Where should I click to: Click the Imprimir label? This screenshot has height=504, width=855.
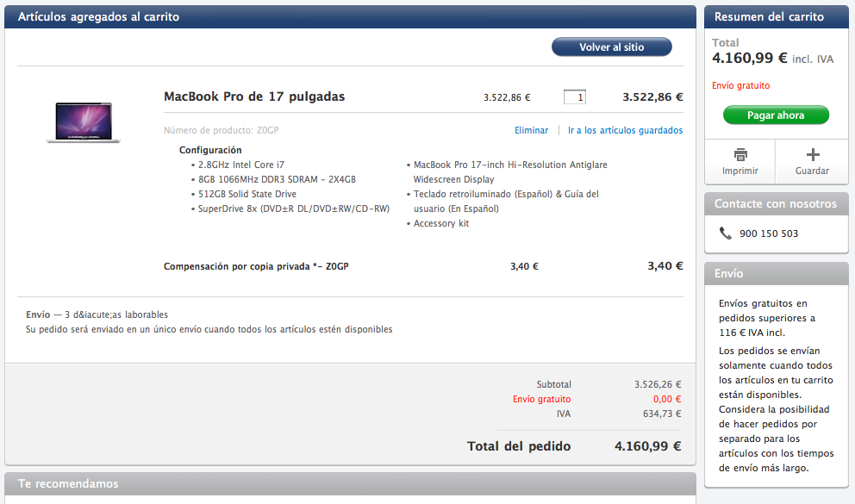coord(740,171)
